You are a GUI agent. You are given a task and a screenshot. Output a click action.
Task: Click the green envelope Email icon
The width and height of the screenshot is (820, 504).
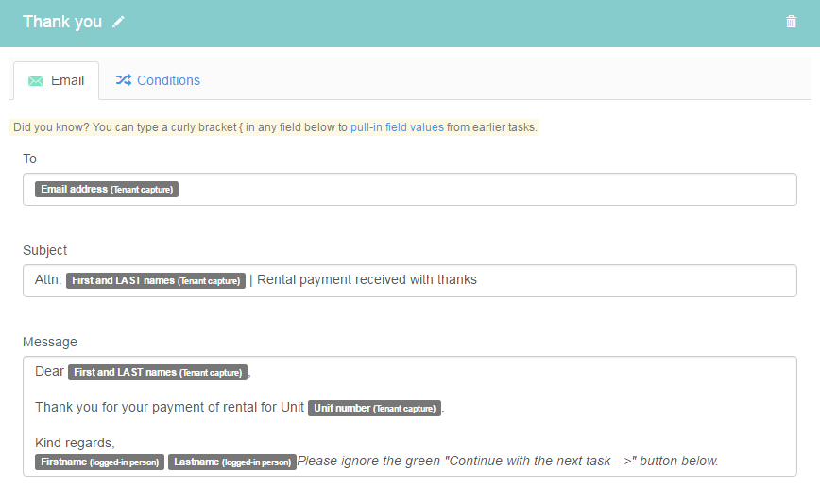(36, 81)
